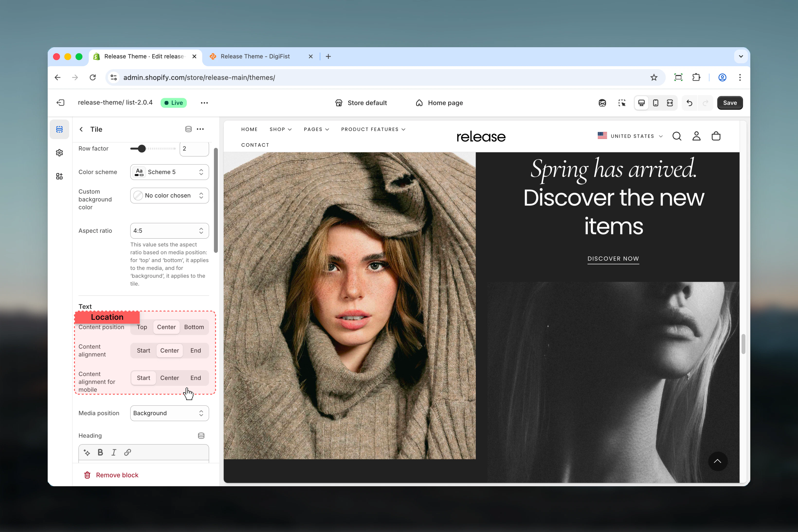Image resolution: width=798 pixels, height=532 pixels.
Task: Open the Sections sidebar icon
Action: 59,129
